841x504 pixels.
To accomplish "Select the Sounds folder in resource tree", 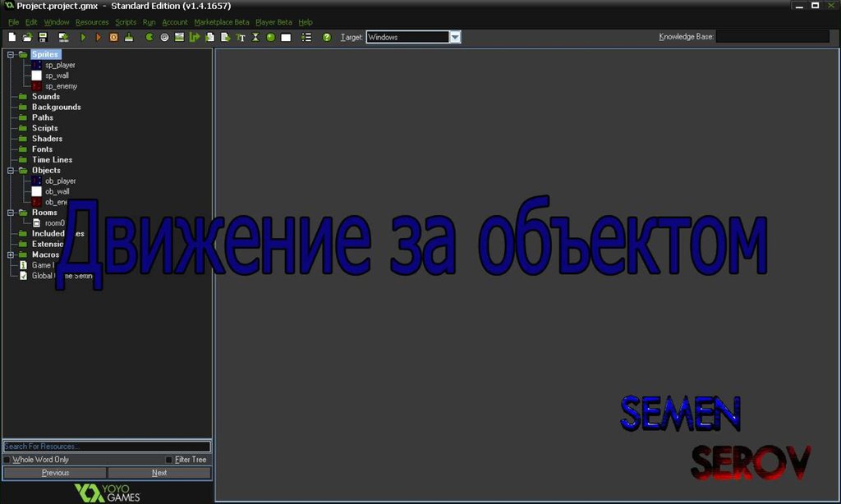I will (x=46, y=97).
